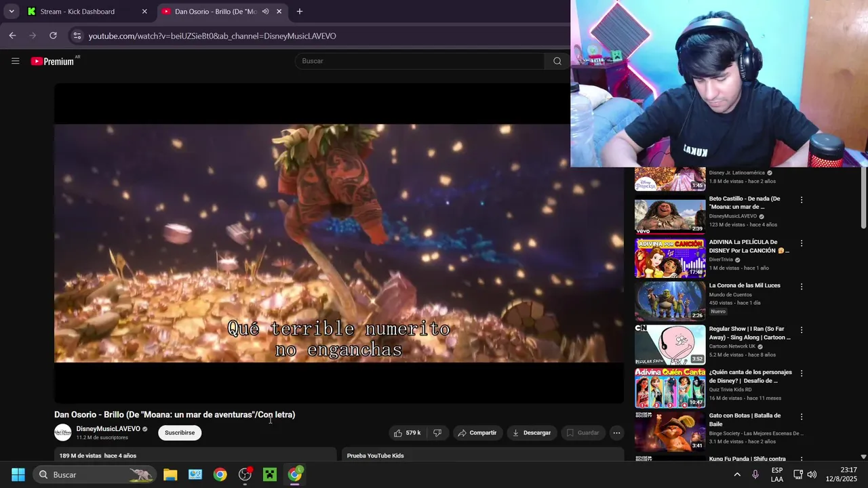Viewport: 868px width, 488px height.
Task: Open the volume speaker icon in tray
Action: [x=812, y=474]
